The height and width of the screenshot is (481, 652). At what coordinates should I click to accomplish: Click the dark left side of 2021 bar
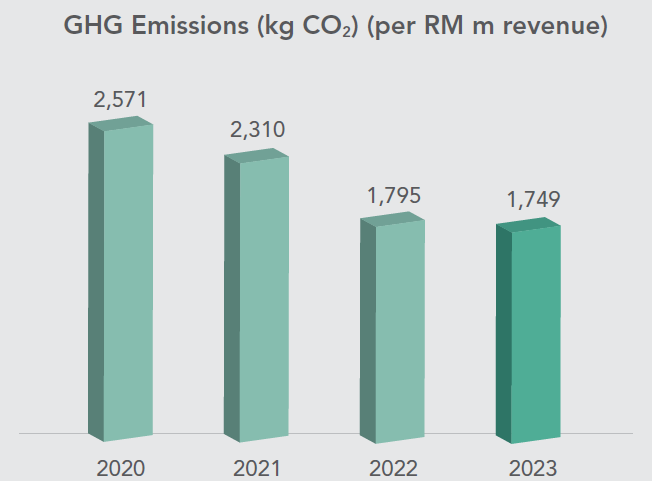[x=232, y=300]
